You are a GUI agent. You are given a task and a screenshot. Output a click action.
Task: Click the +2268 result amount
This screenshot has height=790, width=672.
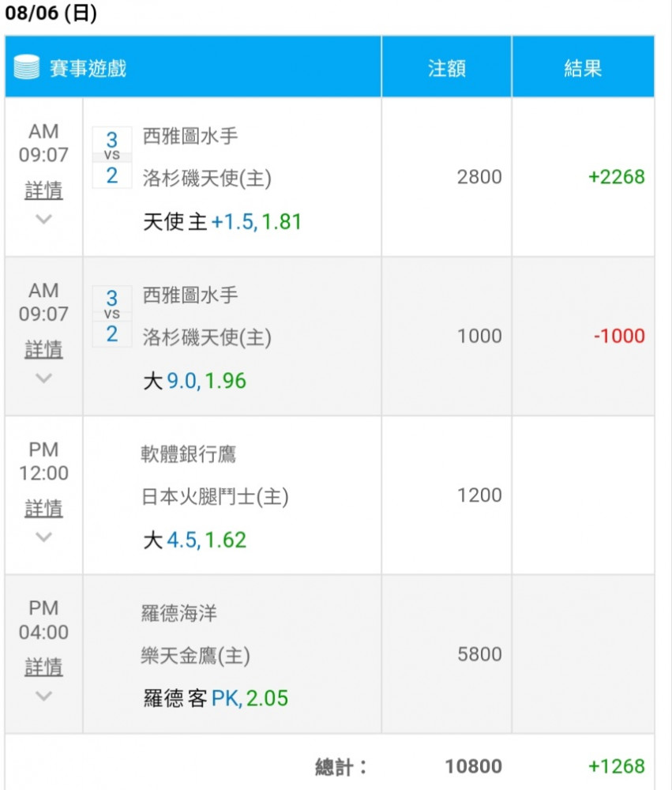pyautogui.click(x=617, y=177)
